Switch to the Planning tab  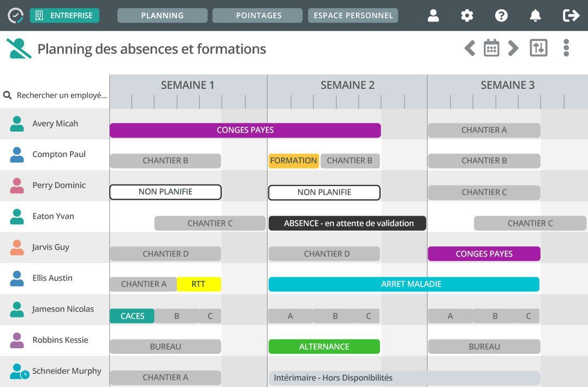(162, 15)
